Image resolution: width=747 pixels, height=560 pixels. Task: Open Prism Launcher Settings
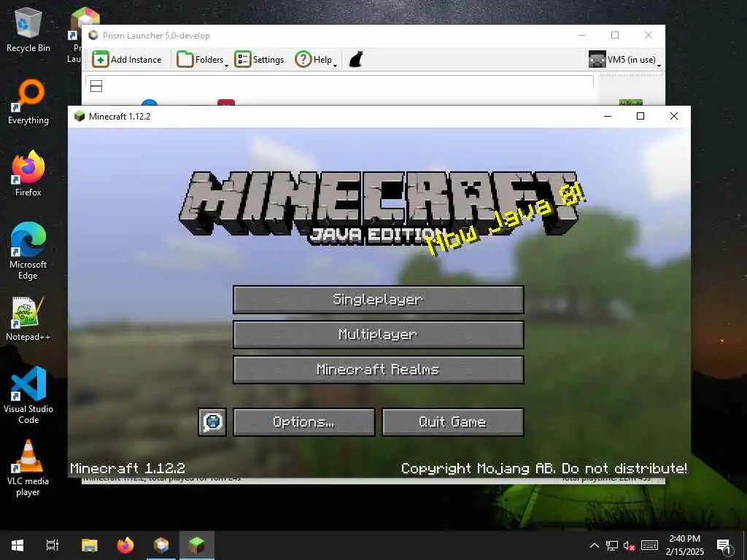[259, 60]
